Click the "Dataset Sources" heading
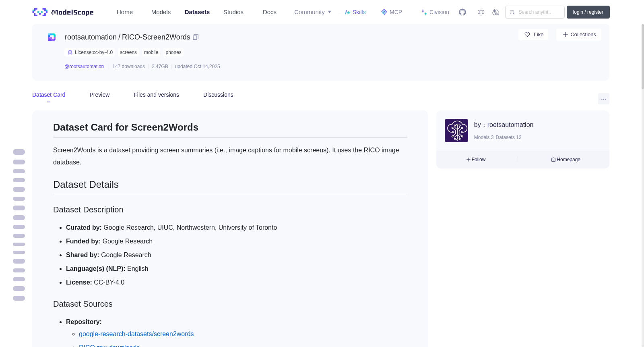The width and height of the screenshot is (644, 347). pyautogui.click(x=83, y=304)
